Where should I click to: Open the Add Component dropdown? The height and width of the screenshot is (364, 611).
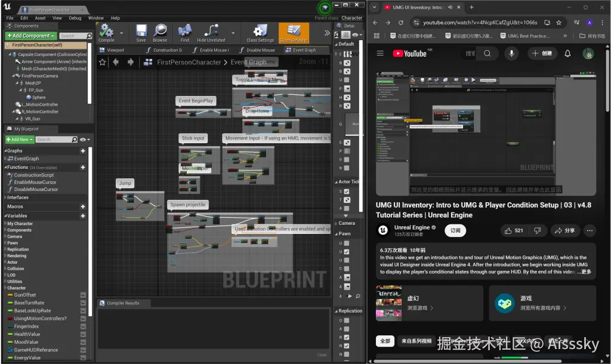tap(31, 36)
